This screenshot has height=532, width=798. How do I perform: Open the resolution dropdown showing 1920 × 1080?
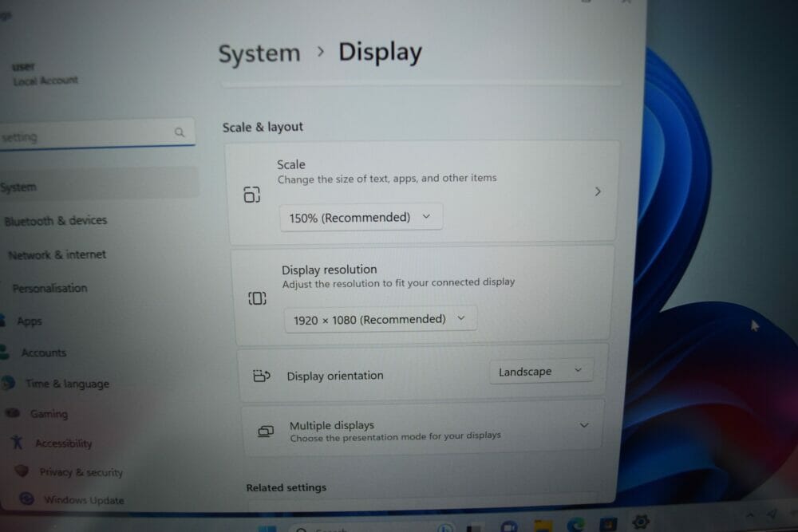click(x=381, y=319)
